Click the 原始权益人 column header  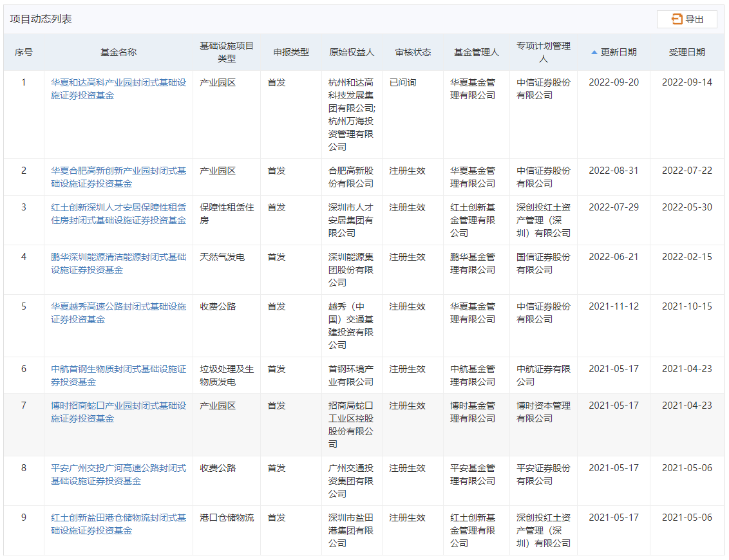pos(352,52)
